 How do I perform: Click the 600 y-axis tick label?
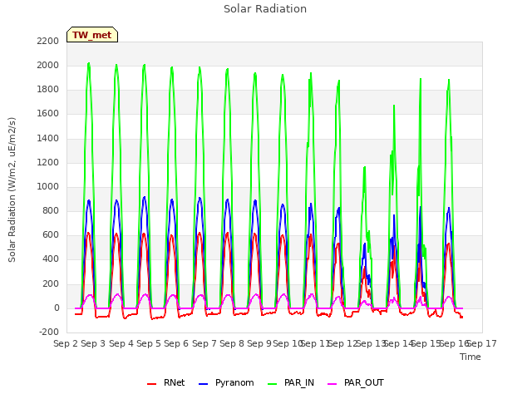51,235
